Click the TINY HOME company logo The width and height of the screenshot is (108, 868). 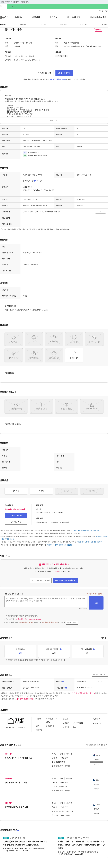[16, 721]
